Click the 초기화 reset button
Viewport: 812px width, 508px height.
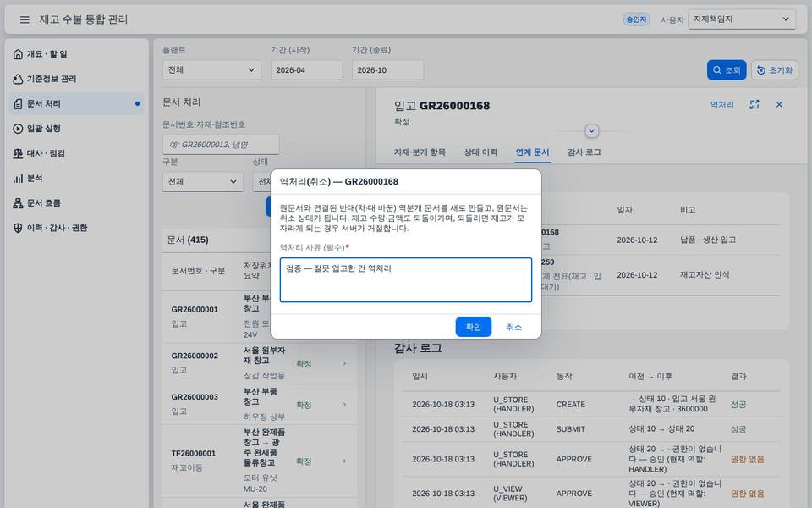point(775,70)
